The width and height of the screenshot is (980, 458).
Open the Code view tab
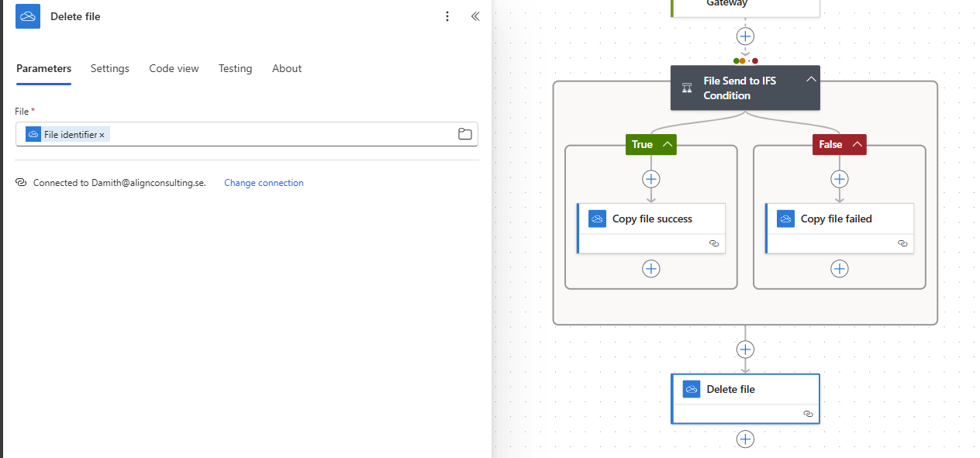tap(174, 68)
